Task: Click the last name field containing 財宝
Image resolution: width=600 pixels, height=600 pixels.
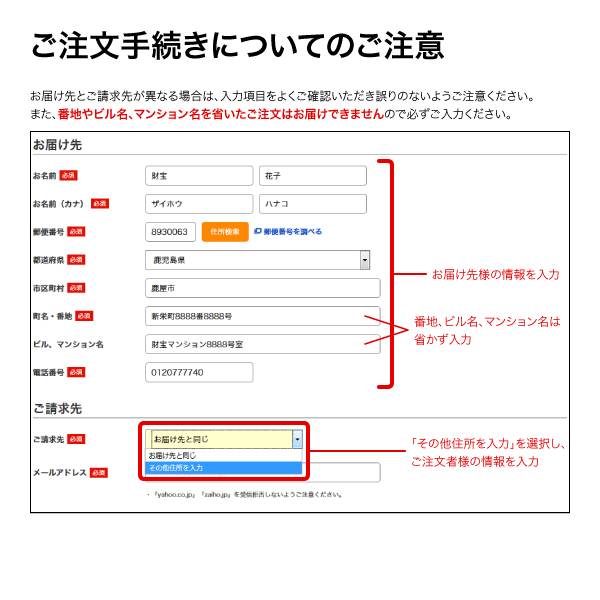Action: tap(199, 176)
